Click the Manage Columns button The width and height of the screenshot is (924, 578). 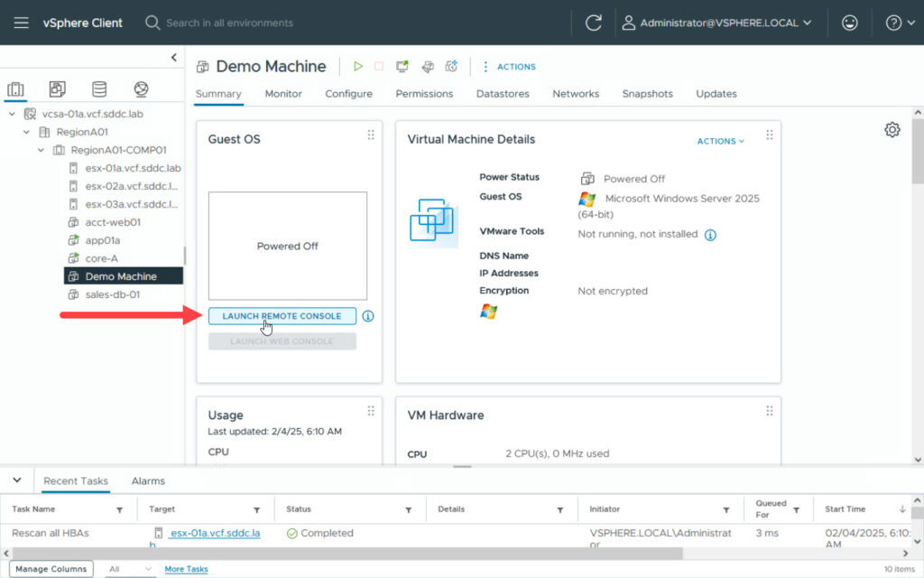tap(51, 569)
